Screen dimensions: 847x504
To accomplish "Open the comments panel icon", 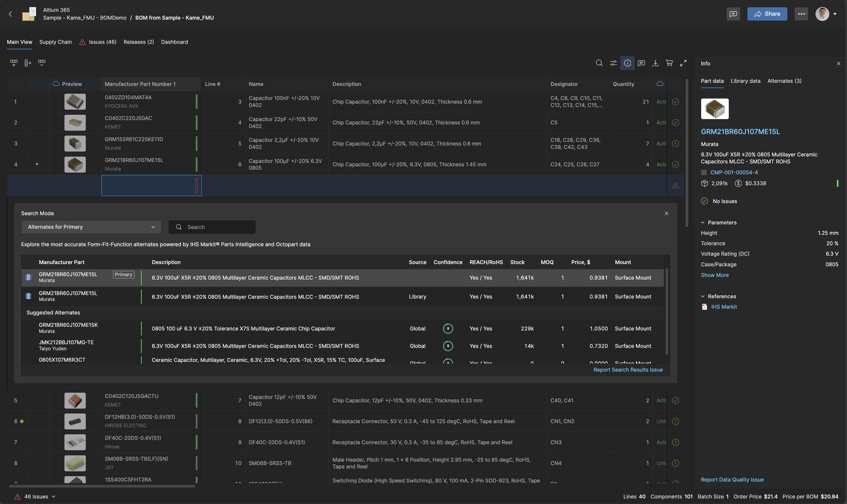I will (x=641, y=63).
